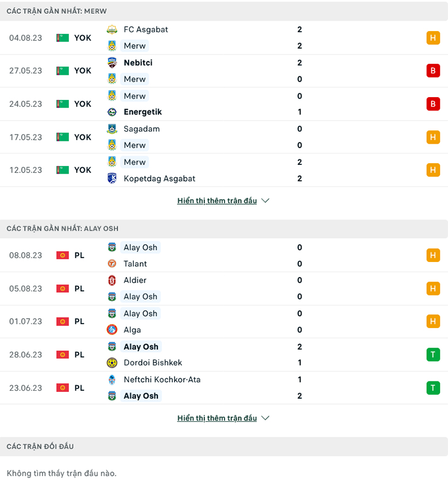The height and width of the screenshot is (489, 448).
Task: Click the Neftchi Kochkor-Ata club logo
Action: (112, 379)
